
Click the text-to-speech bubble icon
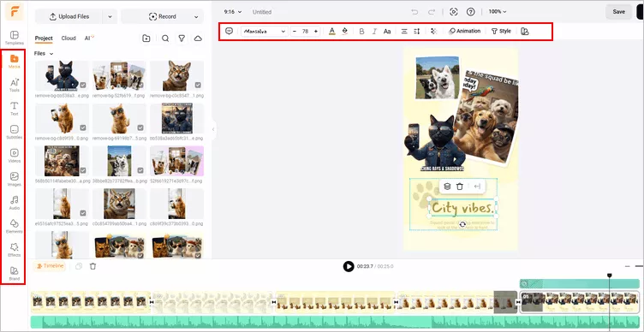tap(230, 31)
